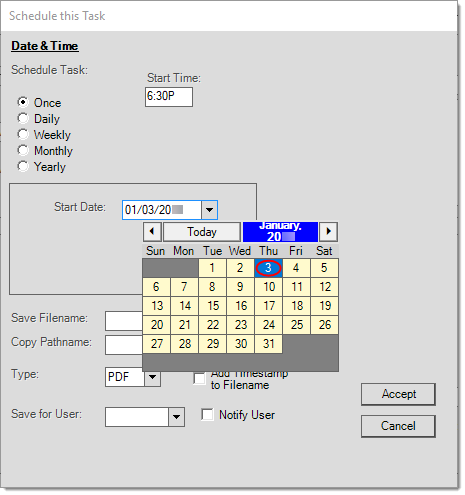The height and width of the screenshot is (495, 465).
Task: Select January 1 in calendar
Action: tap(212, 268)
